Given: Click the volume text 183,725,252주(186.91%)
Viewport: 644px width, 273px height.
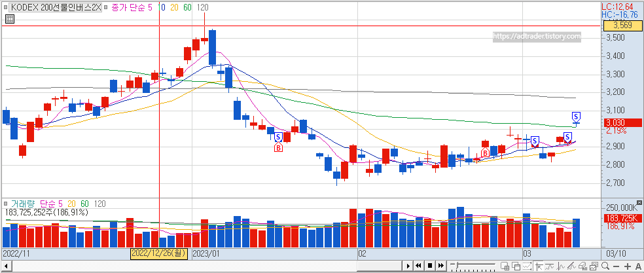Looking at the screenshot, I should click(47, 212).
